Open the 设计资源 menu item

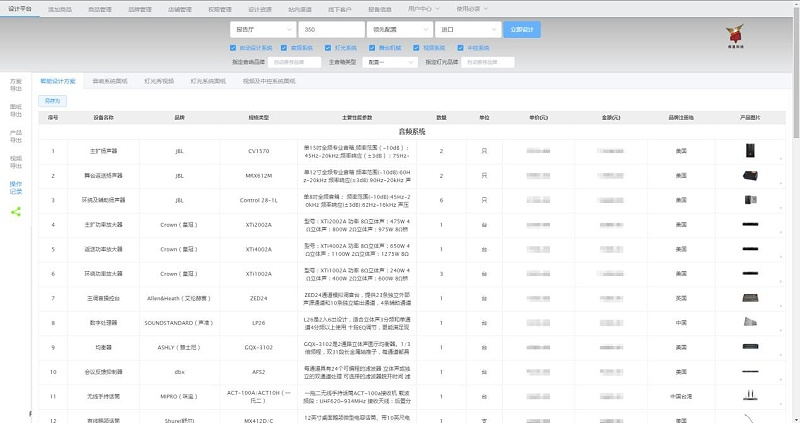click(x=260, y=9)
